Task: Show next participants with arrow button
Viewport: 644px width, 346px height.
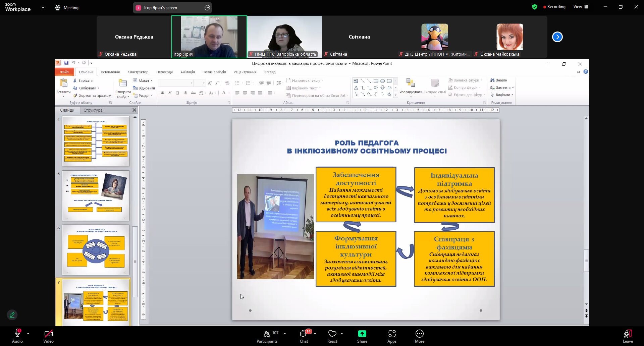Action: pyautogui.click(x=557, y=37)
